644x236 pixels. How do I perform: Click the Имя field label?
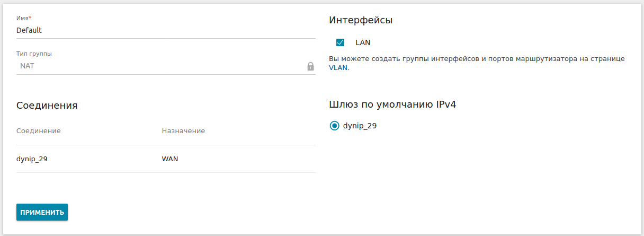(x=22, y=18)
